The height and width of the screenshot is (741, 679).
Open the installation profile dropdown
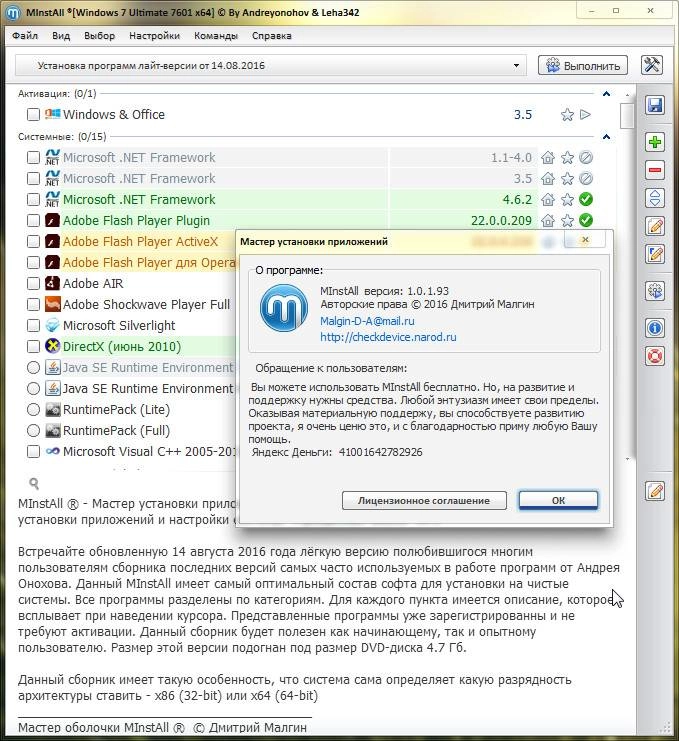click(271, 66)
